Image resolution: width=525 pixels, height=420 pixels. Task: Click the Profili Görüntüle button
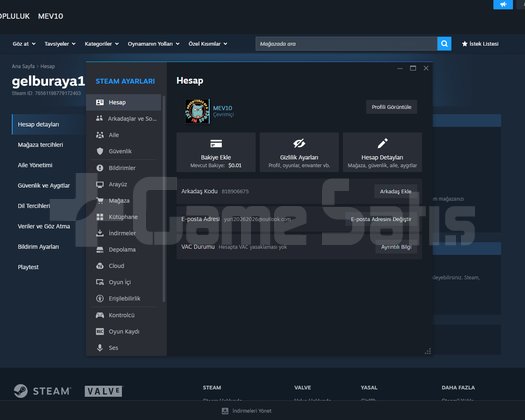pyautogui.click(x=391, y=107)
